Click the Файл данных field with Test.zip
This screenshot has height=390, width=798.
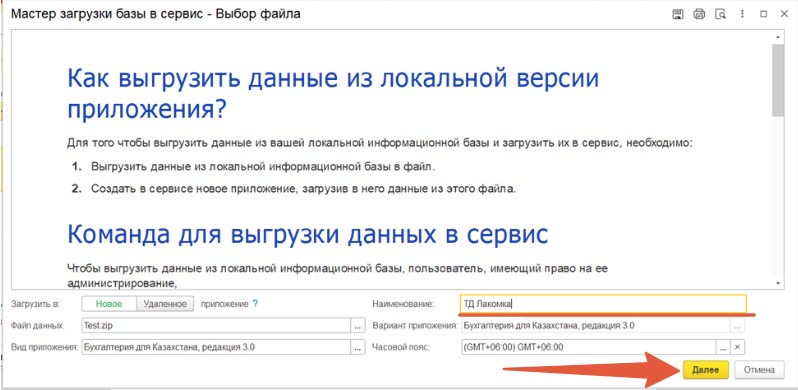click(x=216, y=325)
